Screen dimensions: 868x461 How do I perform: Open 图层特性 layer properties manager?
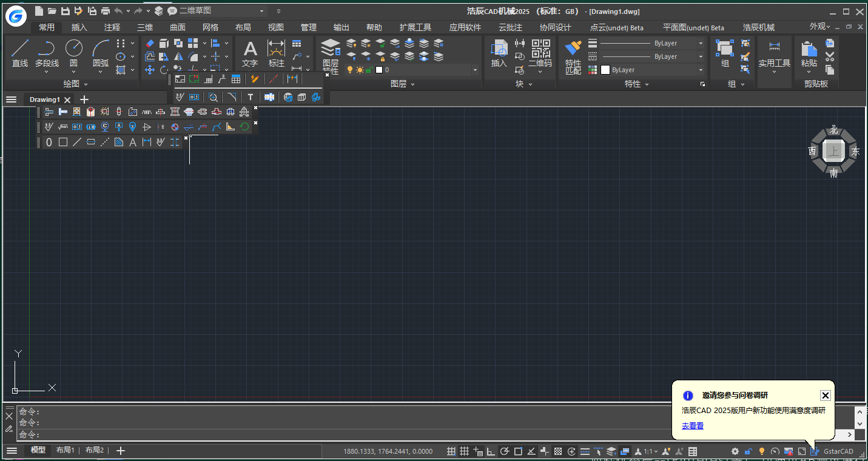click(331, 56)
